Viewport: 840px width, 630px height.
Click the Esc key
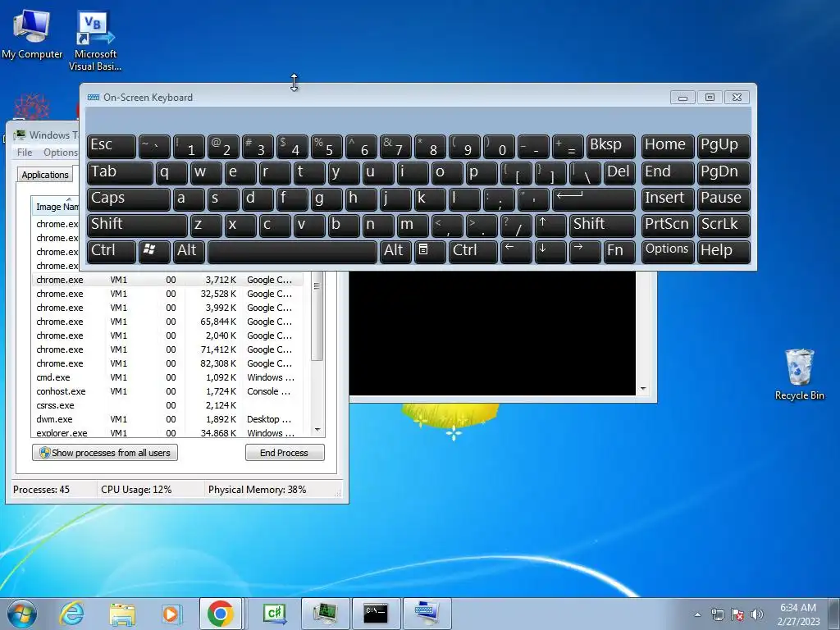112,146
